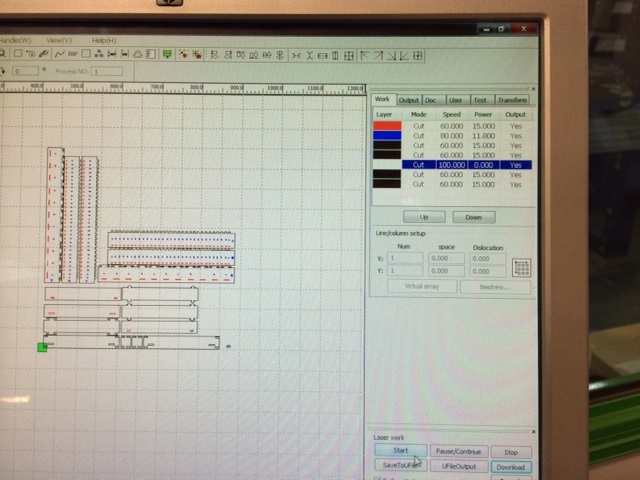This screenshot has width=640, height=480.
Task: Open the Handle(W) menu
Action: click(x=16, y=40)
